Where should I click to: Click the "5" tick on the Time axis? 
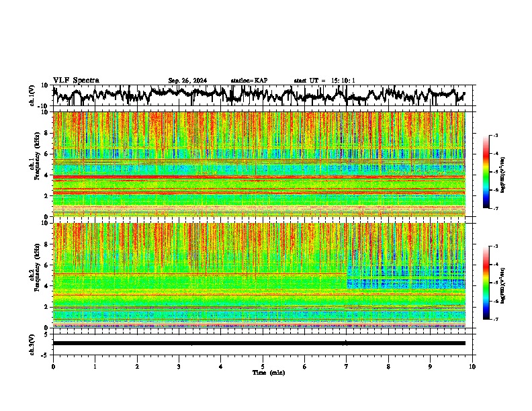[x=263, y=367]
